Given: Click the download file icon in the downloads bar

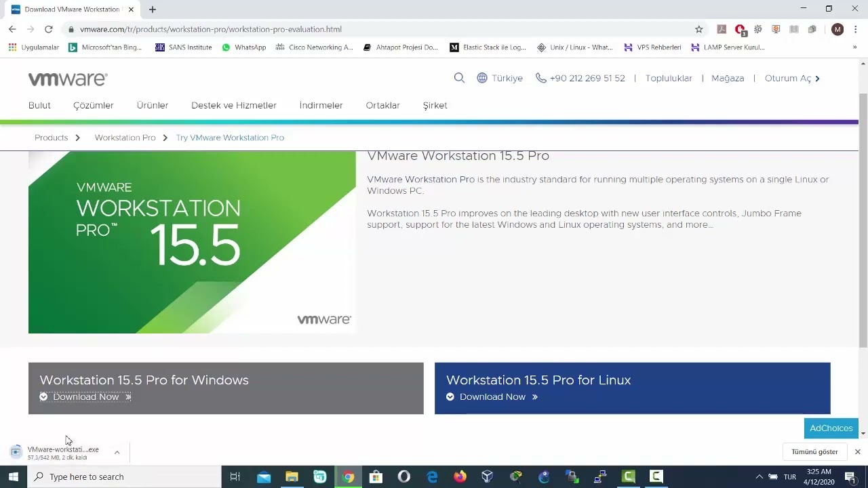Looking at the screenshot, I should (16, 452).
